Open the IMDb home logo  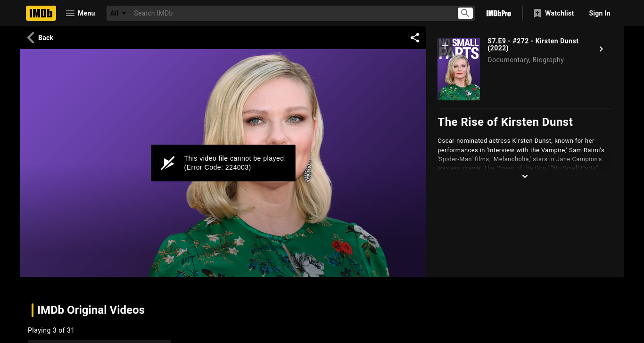click(x=41, y=13)
